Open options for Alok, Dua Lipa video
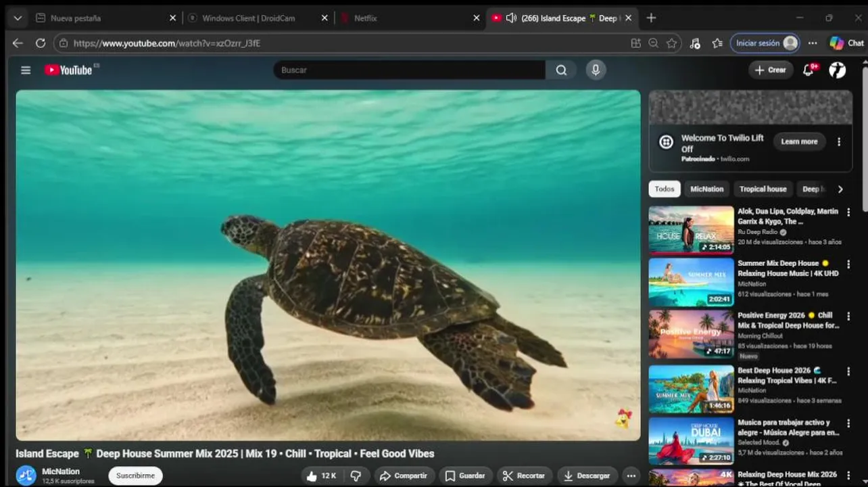The width and height of the screenshot is (868, 487). click(848, 212)
